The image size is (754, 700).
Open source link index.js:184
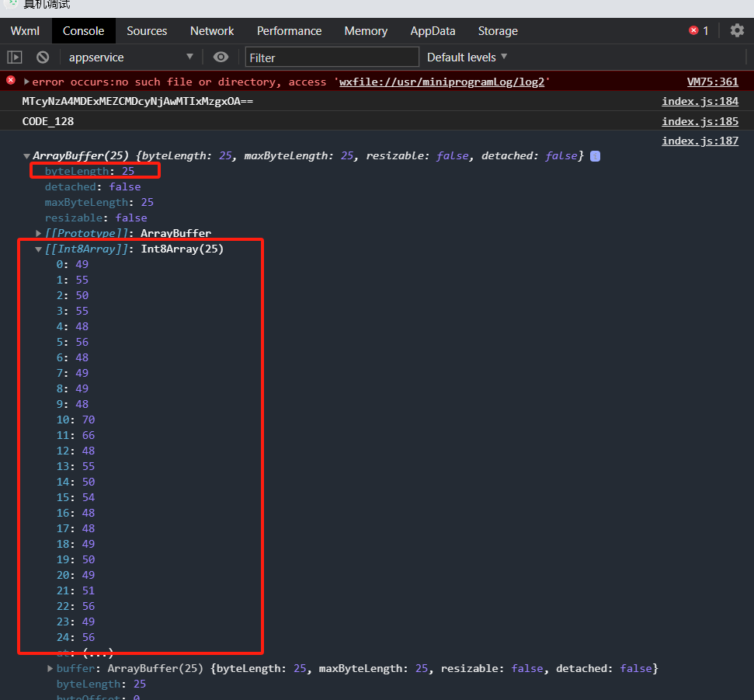coord(700,102)
